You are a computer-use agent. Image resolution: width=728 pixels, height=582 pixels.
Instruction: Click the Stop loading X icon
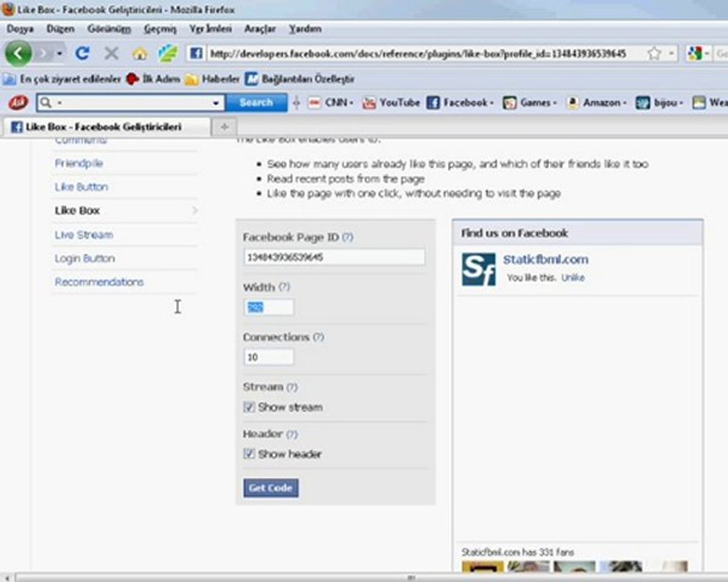[x=112, y=53]
